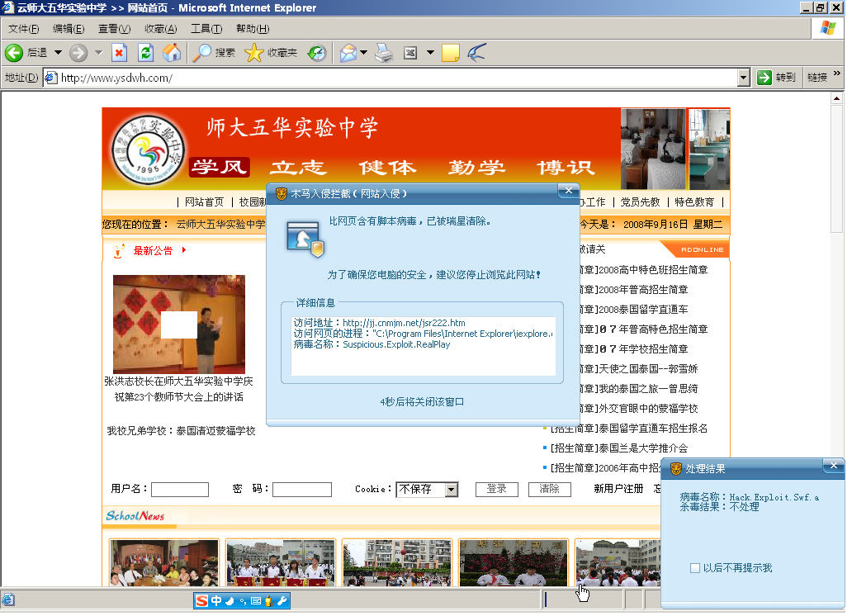
Task: Click the 用户名 input field
Action: 180,490
